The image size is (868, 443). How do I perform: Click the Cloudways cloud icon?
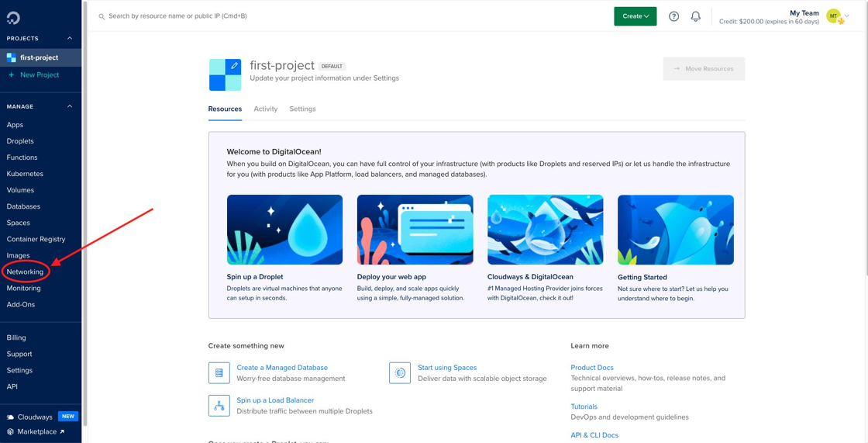coord(11,417)
